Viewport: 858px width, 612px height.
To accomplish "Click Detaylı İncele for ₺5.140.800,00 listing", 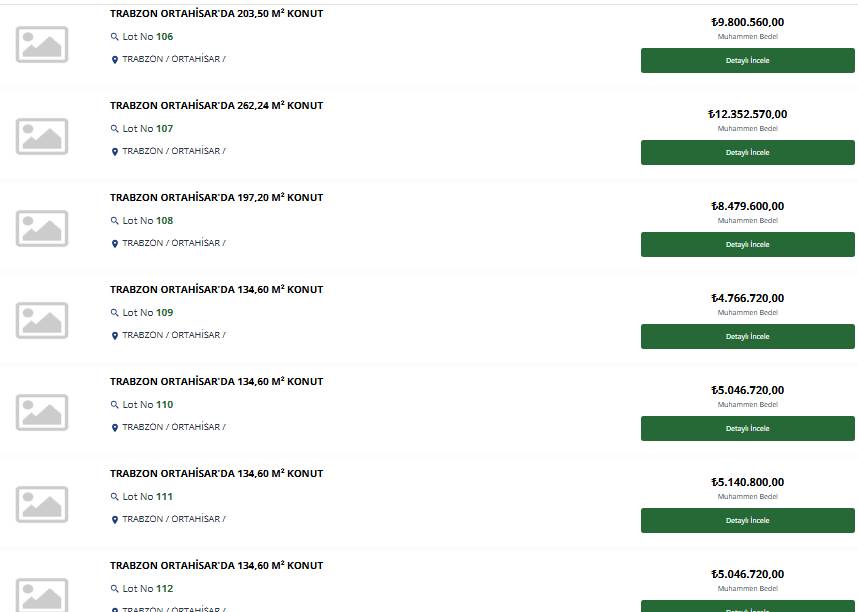I will click(747, 520).
